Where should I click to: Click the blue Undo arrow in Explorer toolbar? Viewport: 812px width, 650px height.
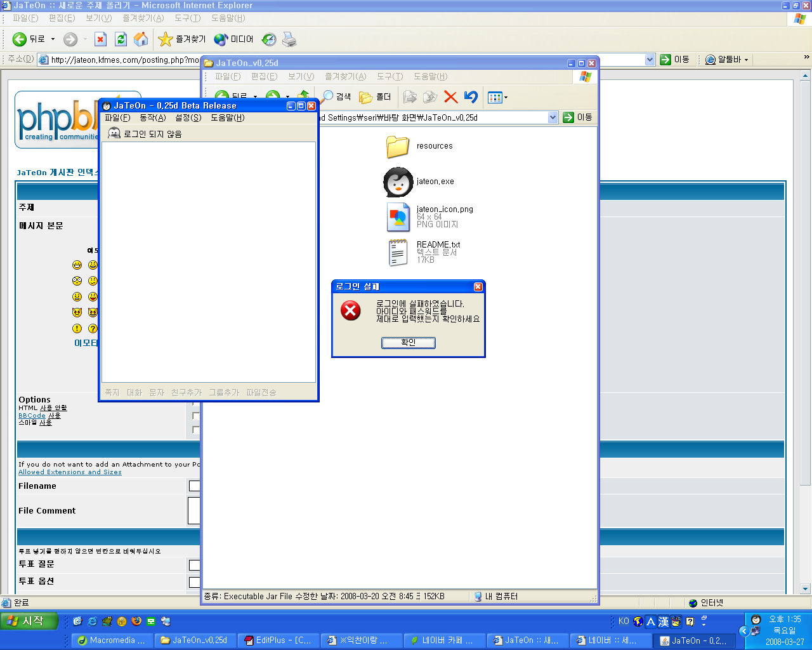click(x=471, y=96)
